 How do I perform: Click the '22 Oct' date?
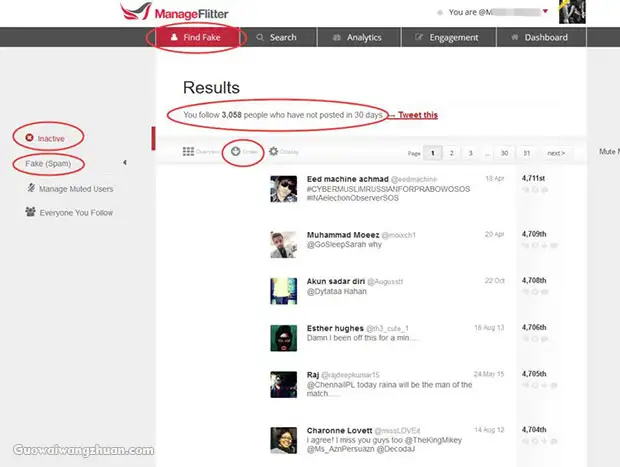coord(495,280)
